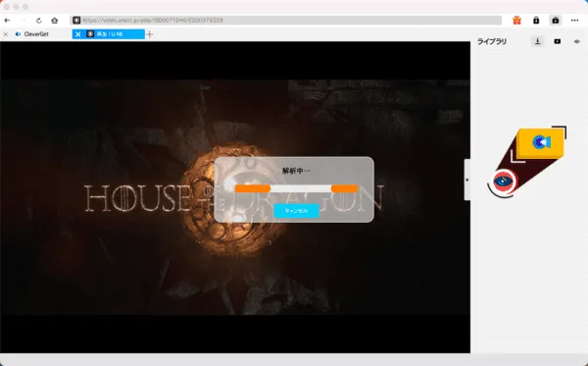Switch to the CleverGet tab
Viewport: 588px width, 366px height.
[36, 34]
